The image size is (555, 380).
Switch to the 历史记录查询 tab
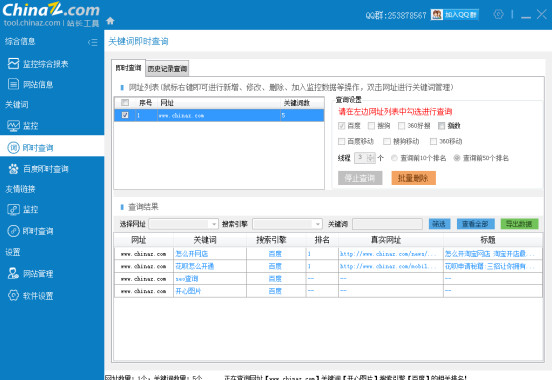[167, 69]
